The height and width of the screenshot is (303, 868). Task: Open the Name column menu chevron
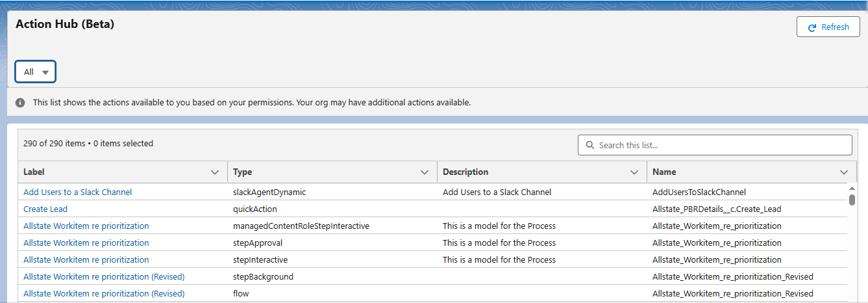[844, 172]
